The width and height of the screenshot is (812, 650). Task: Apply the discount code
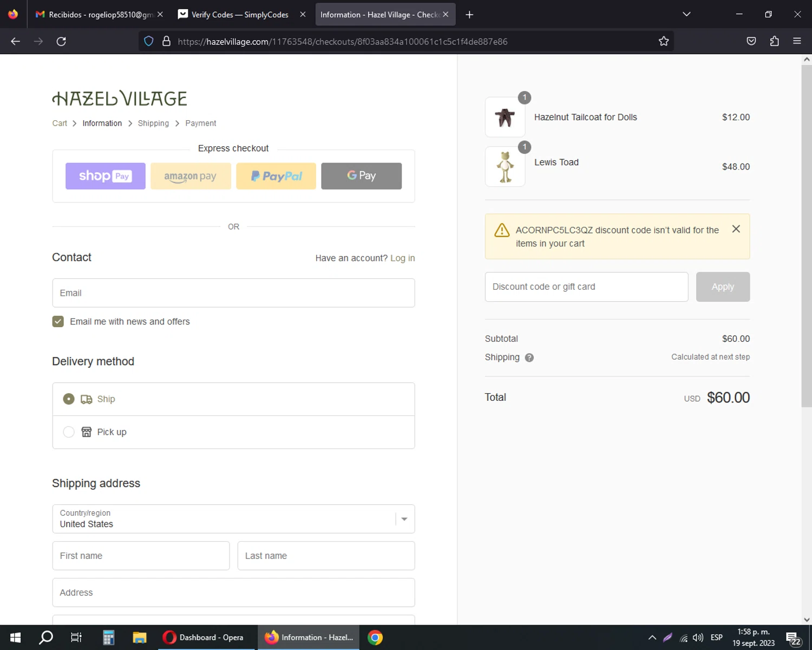tap(723, 287)
